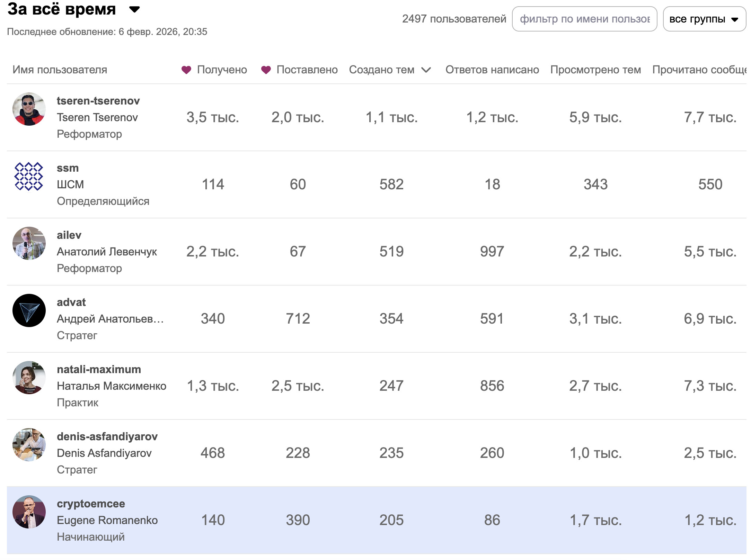The width and height of the screenshot is (751, 560).
Task: Toggle sort chevron on 'Создано тем'
Action: pyautogui.click(x=426, y=70)
